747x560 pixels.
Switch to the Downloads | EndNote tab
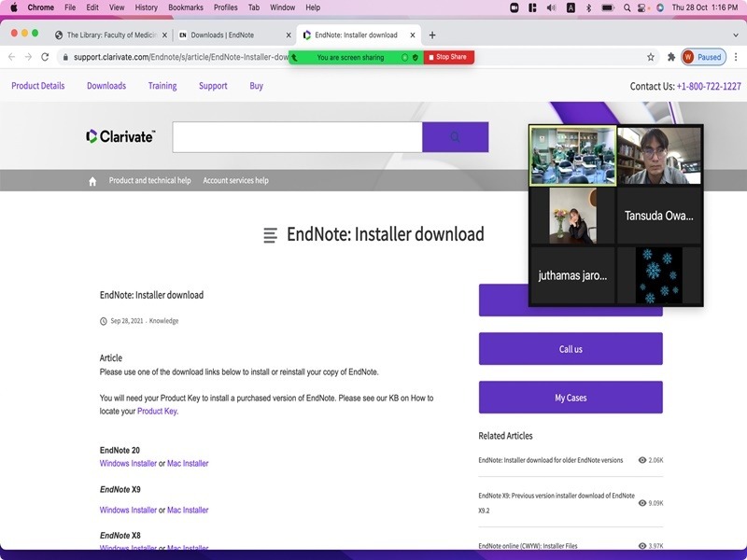230,35
